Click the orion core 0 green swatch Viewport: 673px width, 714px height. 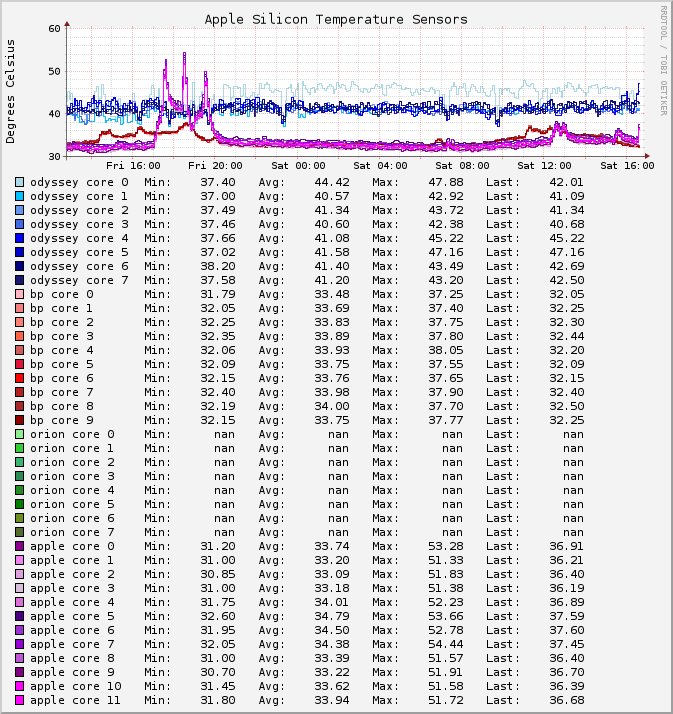(20, 434)
